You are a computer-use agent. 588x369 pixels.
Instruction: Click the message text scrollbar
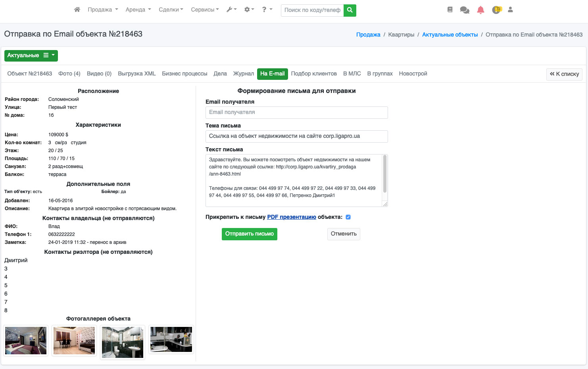point(384,174)
